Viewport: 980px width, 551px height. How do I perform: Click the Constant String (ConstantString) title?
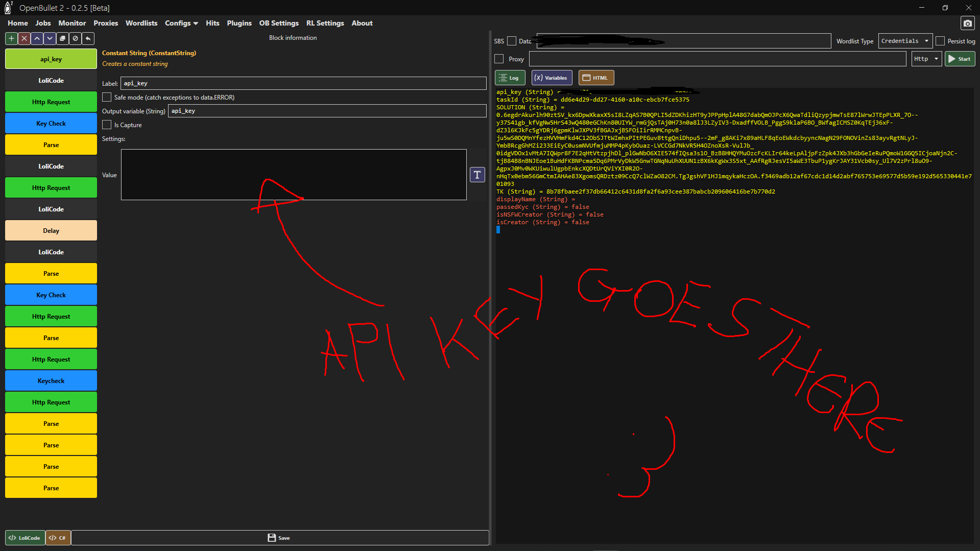pos(149,53)
